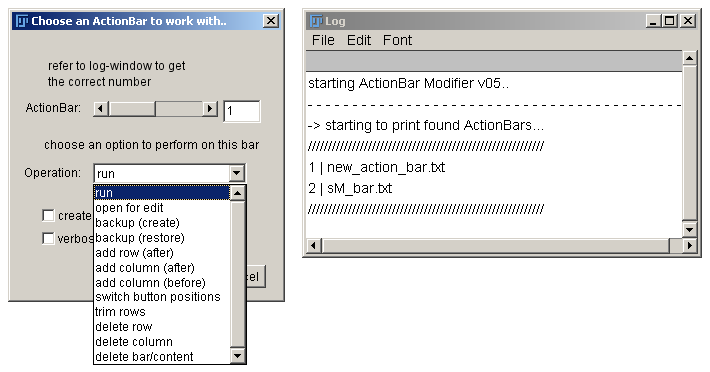This screenshot has width=710, height=372.
Task: Close the Log window
Action: point(688,21)
